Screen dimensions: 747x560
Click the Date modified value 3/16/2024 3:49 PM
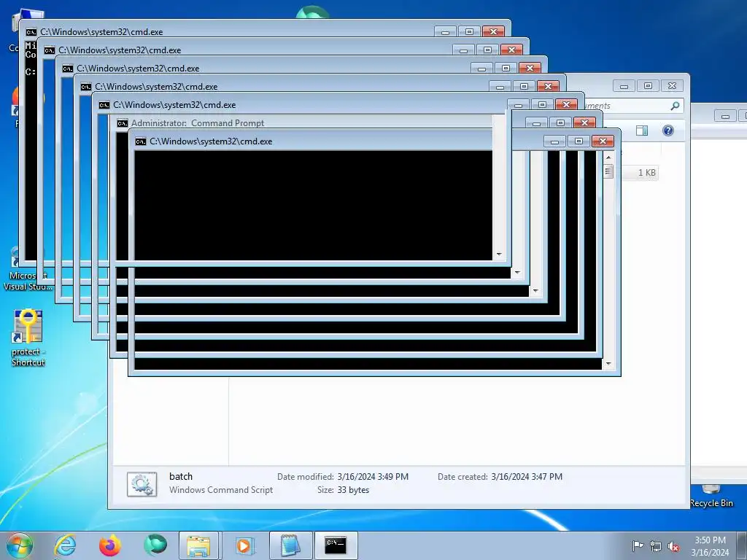pos(373,477)
